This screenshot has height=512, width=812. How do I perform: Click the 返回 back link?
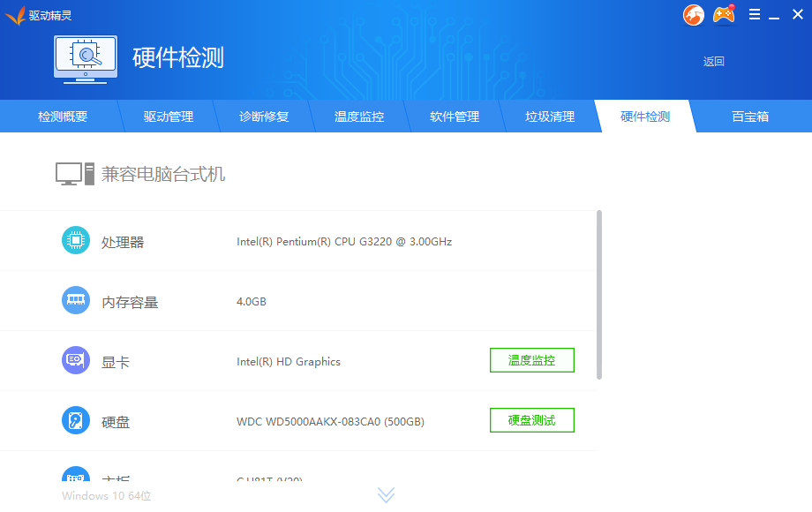[713, 62]
